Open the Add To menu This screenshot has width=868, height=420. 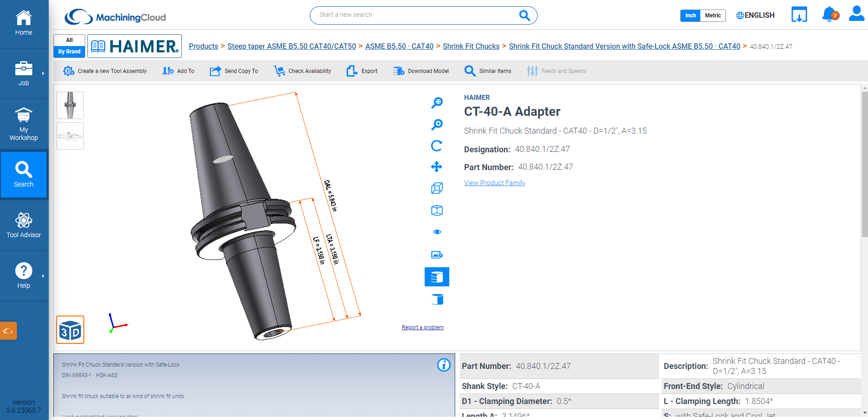point(178,71)
